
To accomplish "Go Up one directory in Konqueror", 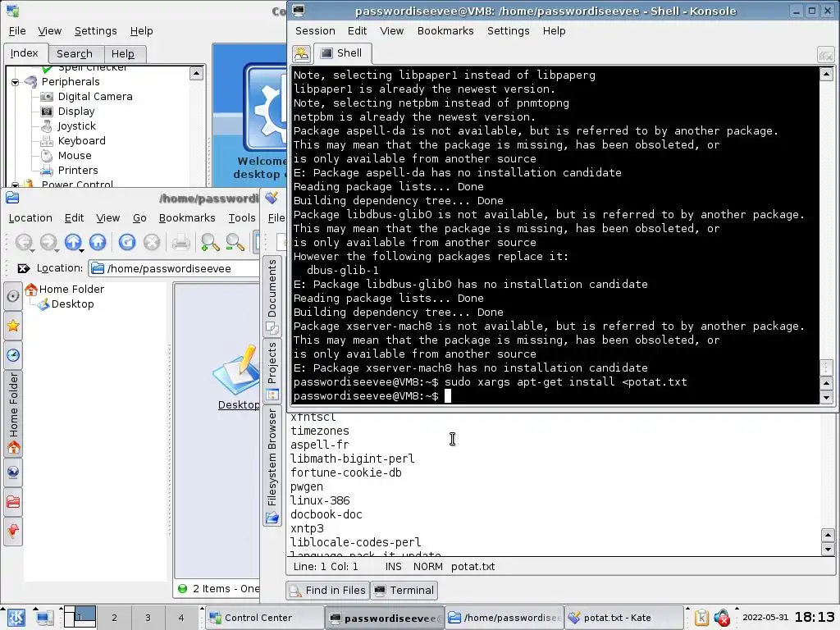I will coord(73,242).
